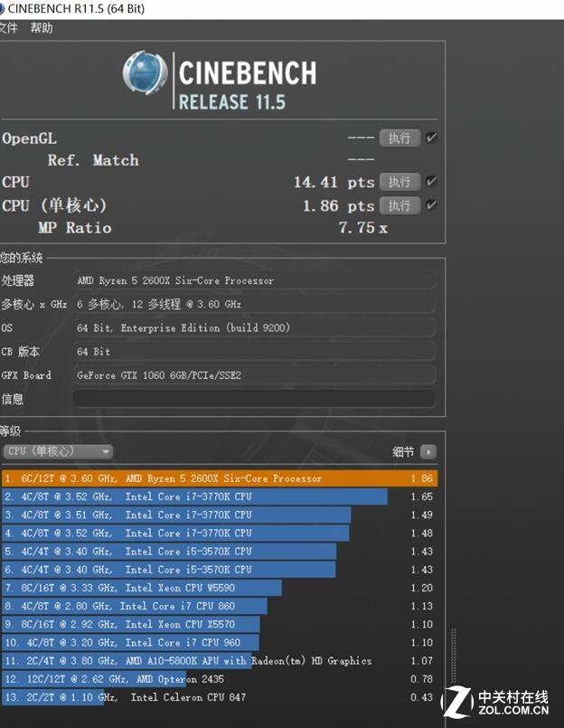Select the Ryzen 5 2600X ranking row
Viewport: 564px width, 728px height.
point(220,478)
